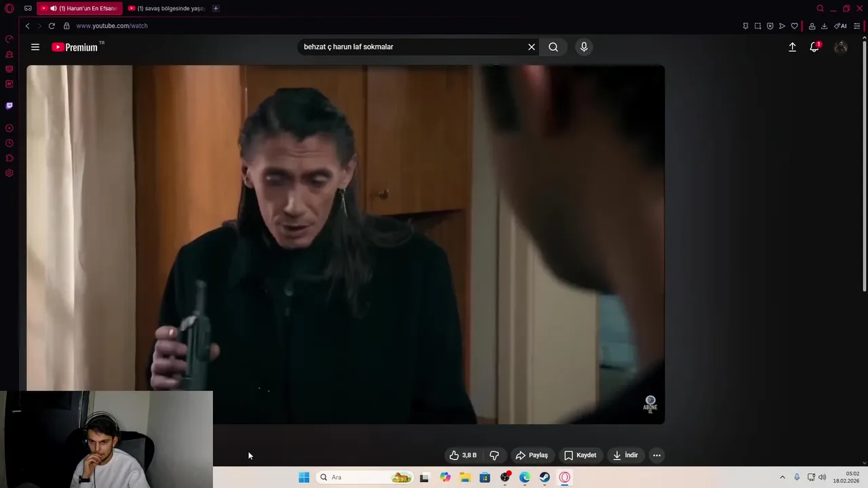
Task: Open browser downloads icon
Action: (x=824, y=26)
